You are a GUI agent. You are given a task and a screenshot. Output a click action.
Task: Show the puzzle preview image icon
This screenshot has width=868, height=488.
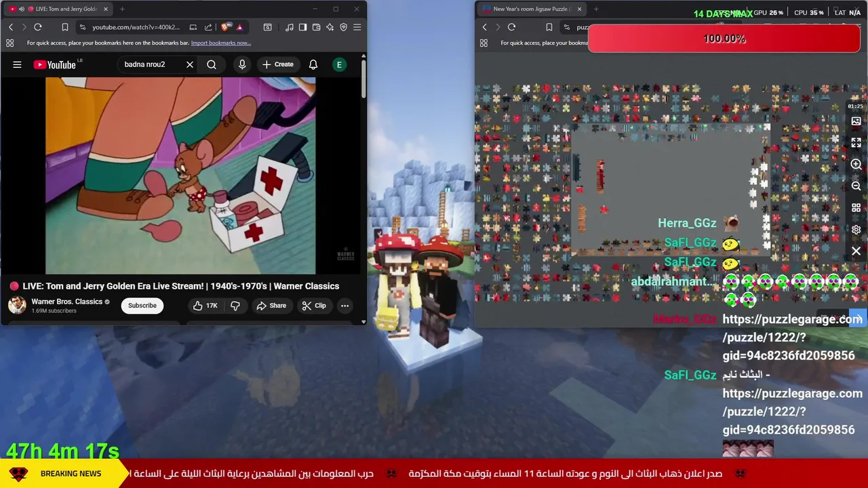tap(856, 121)
